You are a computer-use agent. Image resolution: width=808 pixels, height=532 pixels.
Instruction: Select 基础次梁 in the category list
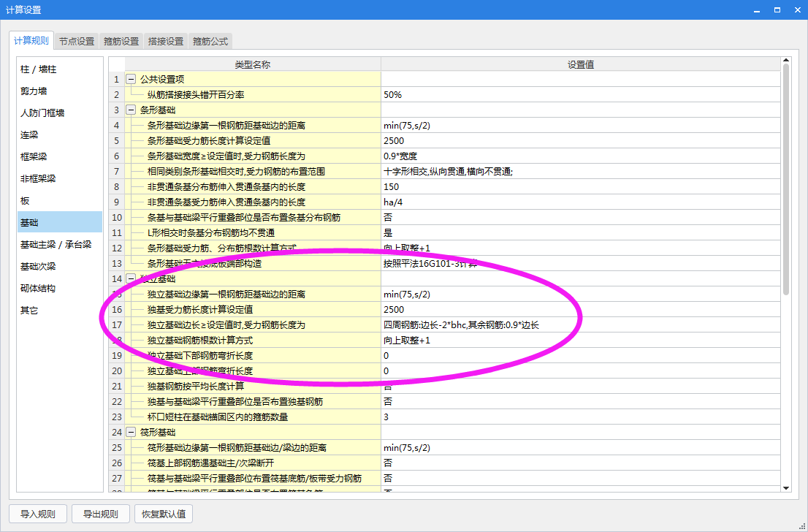point(60,267)
